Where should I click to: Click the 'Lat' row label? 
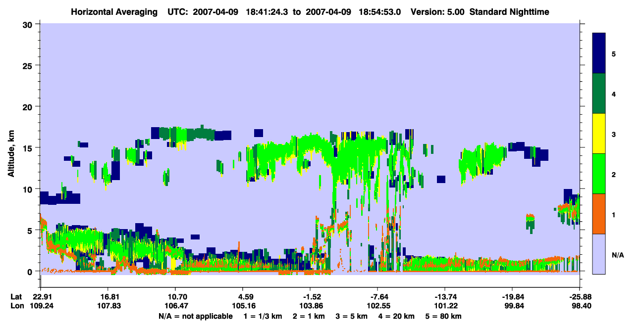pos(16,297)
